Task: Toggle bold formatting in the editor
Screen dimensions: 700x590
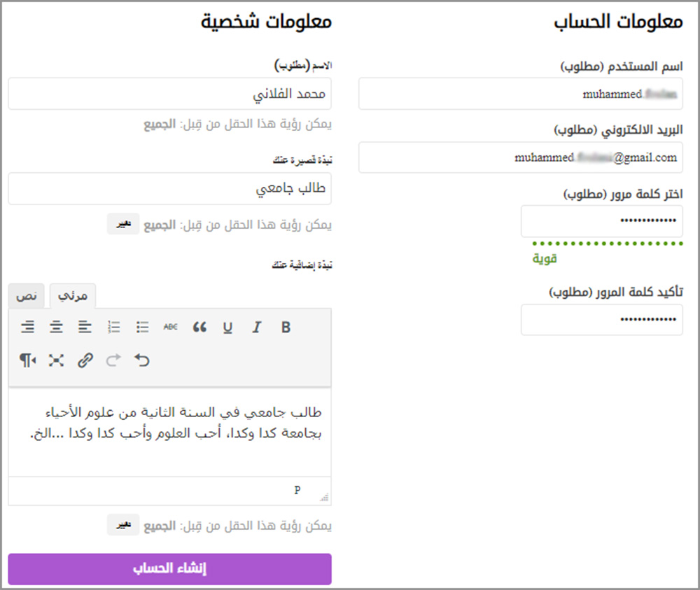Action: (286, 327)
